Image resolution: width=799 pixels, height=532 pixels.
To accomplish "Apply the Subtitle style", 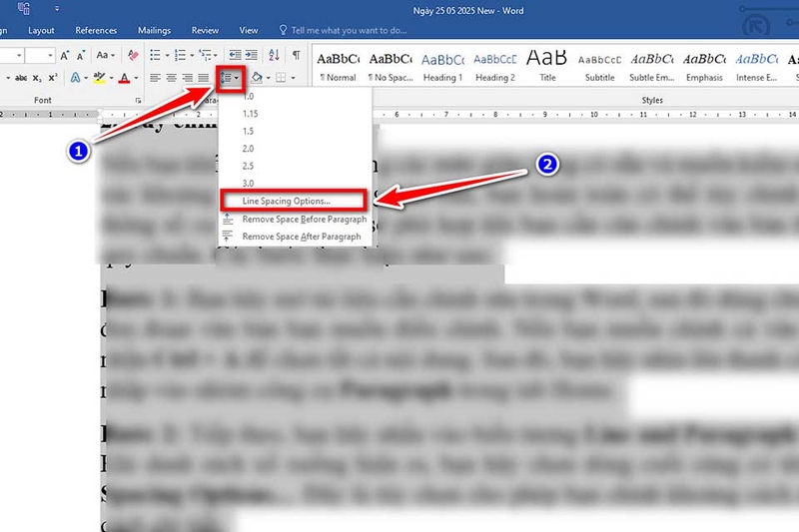I will [x=600, y=66].
